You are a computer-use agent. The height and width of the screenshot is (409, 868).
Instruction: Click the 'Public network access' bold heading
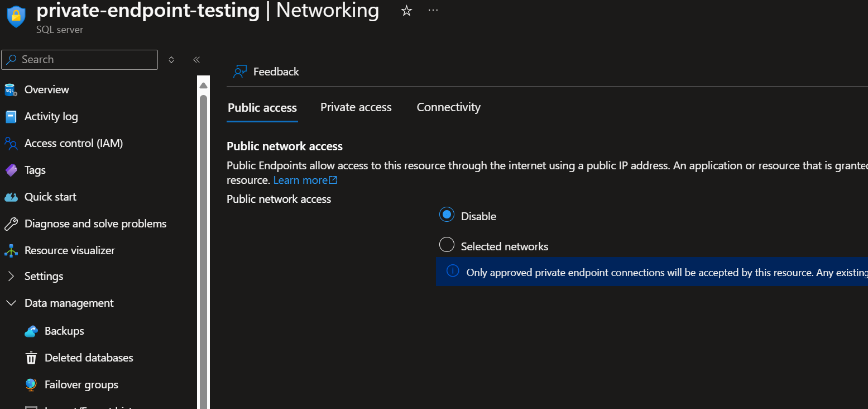pos(285,146)
